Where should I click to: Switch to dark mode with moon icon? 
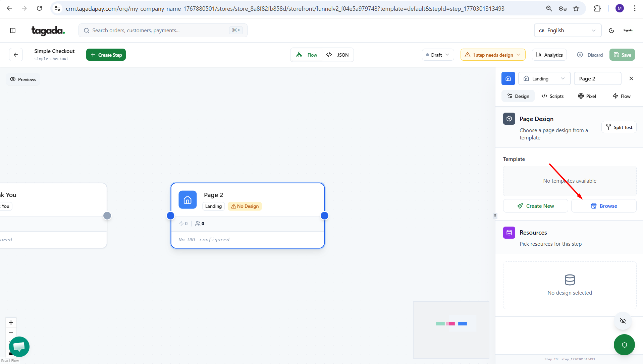[611, 31]
